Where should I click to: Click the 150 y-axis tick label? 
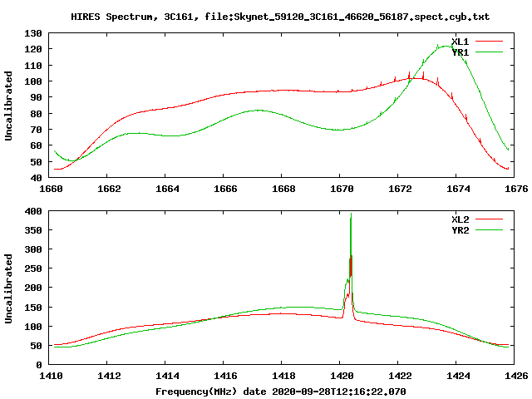click(x=33, y=308)
